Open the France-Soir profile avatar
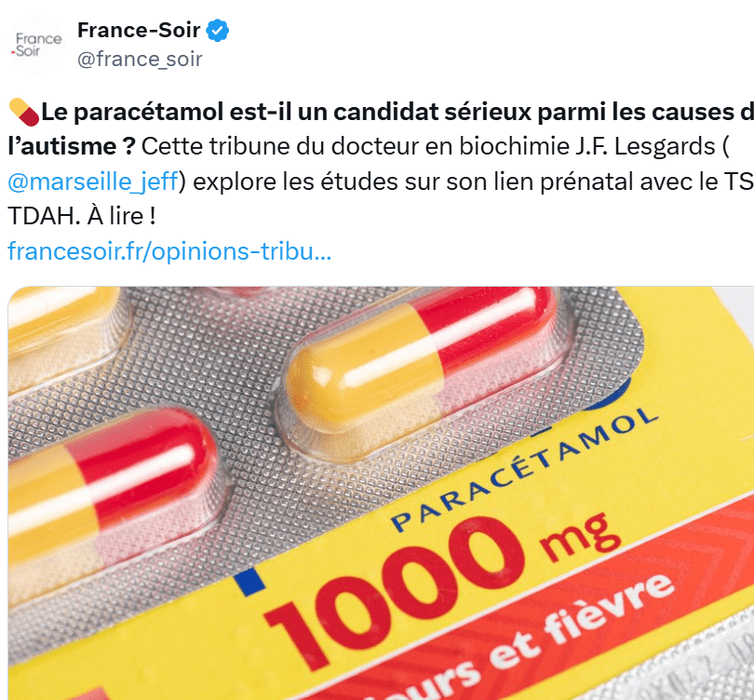754x700 pixels. click(37, 45)
